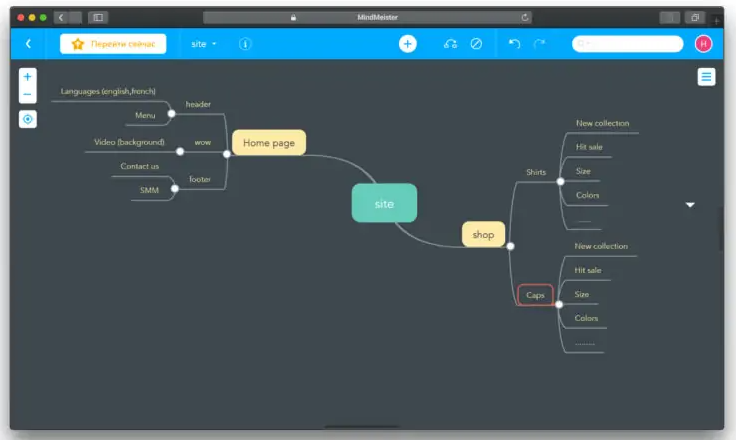The height and width of the screenshot is (440, 736).
Task: Open the sidebar panel list icon
Action: point(706,77)
